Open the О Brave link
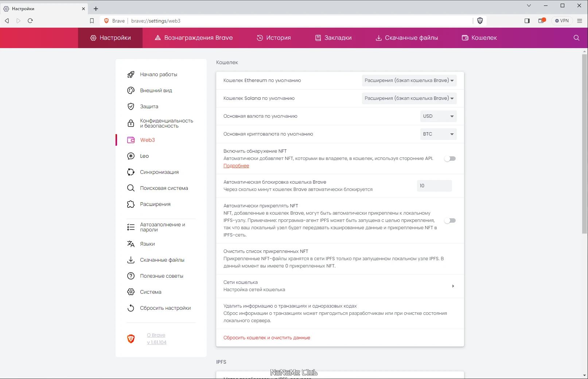Image resolution: width=588 pixels, height=379 pixels. tap(156, 335)
